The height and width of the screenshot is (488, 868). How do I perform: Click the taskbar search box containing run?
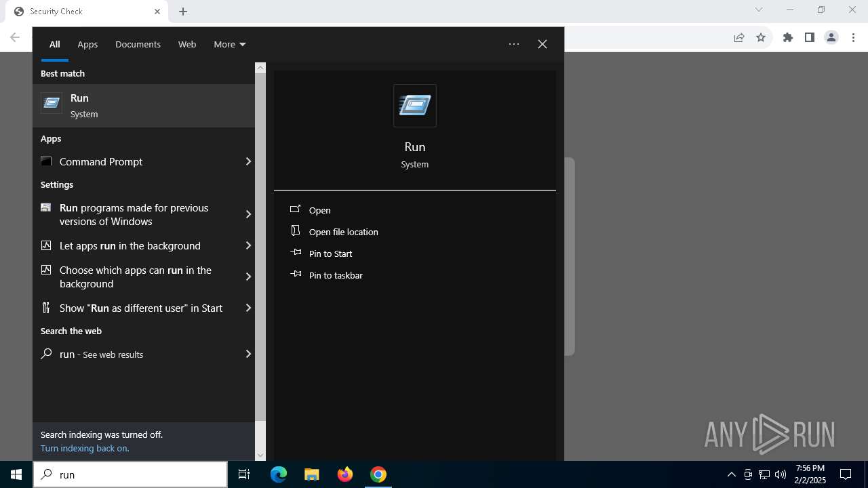(x=130, y=474)
